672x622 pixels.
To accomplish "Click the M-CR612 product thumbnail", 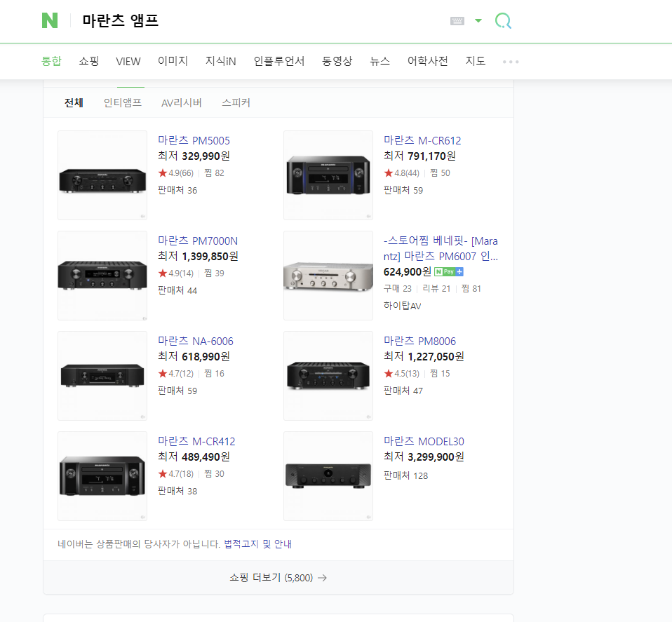I will pyautogui.click(x=328, y=175).
